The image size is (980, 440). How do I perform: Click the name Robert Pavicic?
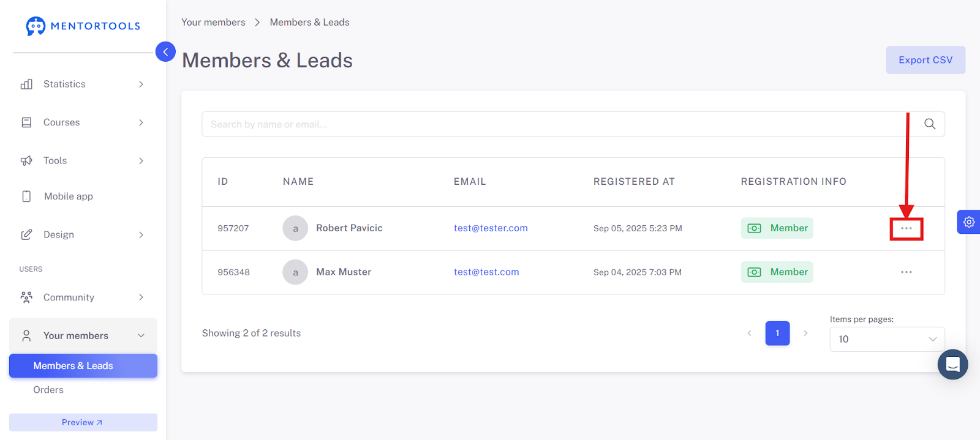[349, 228]
